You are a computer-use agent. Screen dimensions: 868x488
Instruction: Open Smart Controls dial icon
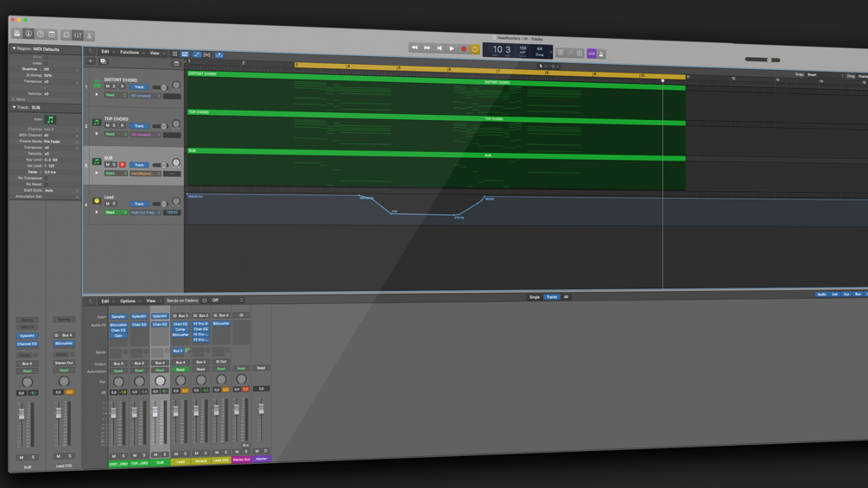point(67,35)
